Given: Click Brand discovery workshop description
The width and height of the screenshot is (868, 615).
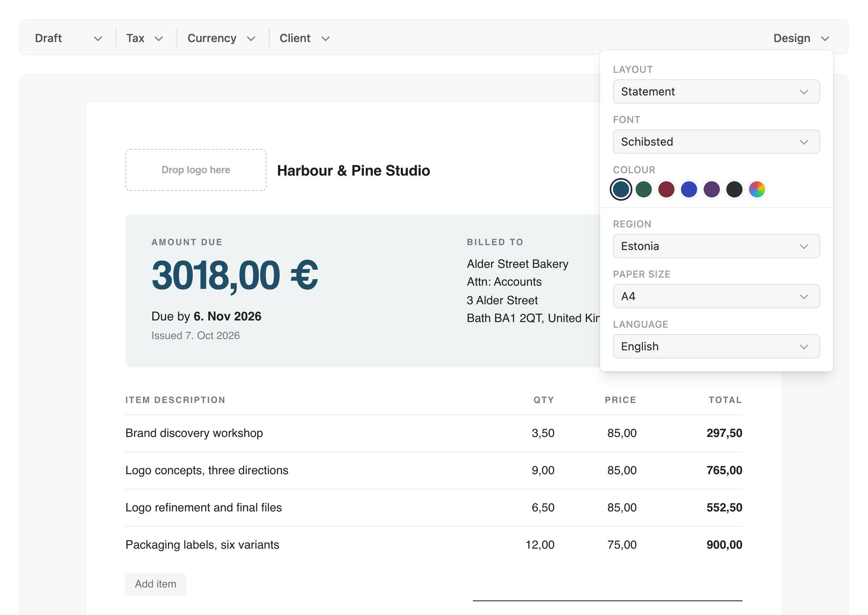Looking at the screenshot, I should pyautogui.click(x=194, y=433).
